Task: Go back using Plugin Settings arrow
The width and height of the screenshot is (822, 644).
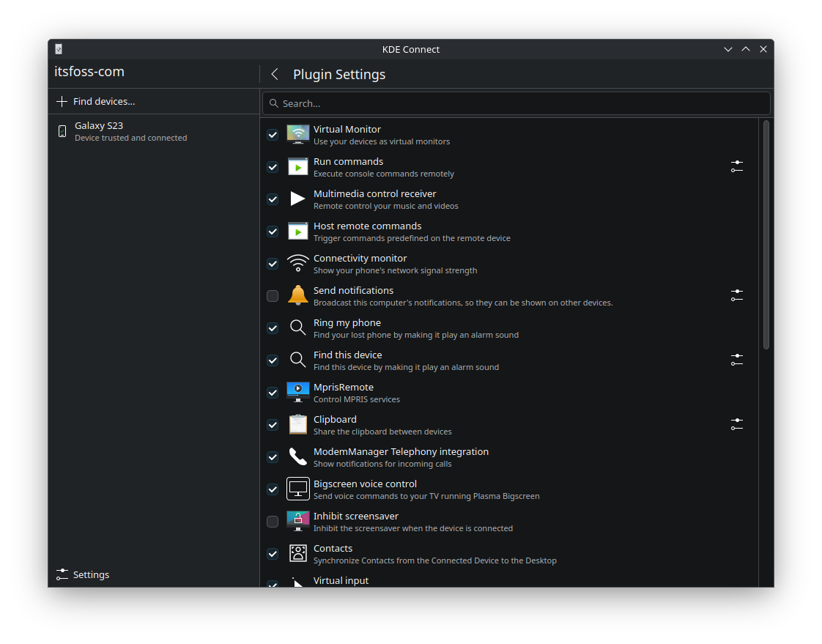Action: [275, 74]
